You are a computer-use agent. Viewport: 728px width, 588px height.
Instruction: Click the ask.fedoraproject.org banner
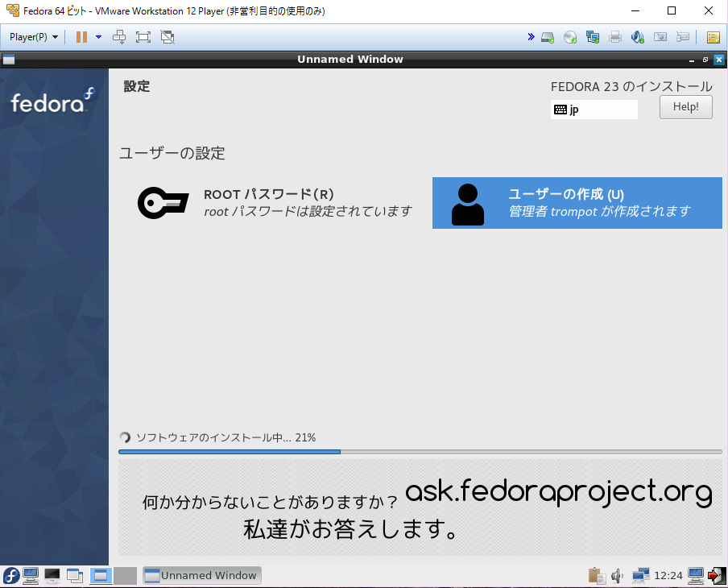point(420,507)
